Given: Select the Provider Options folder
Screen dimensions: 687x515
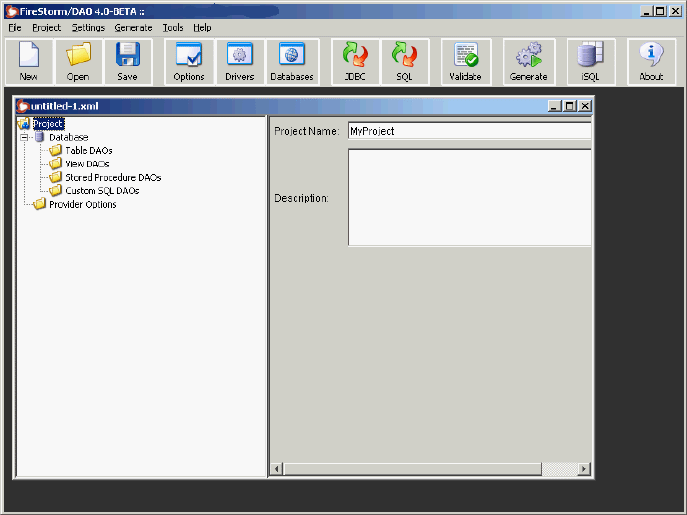Looking at the screenshot, I should [83, 204].
